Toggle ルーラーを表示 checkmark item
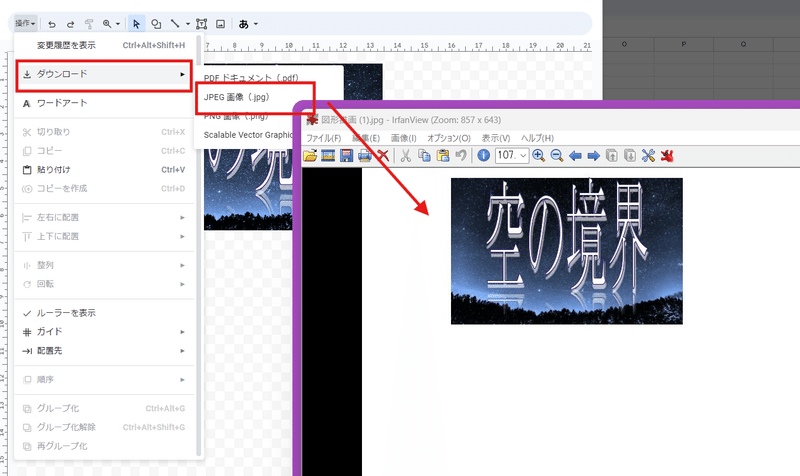The width and height of the screenshot is (800, 476). pos(105,313)
